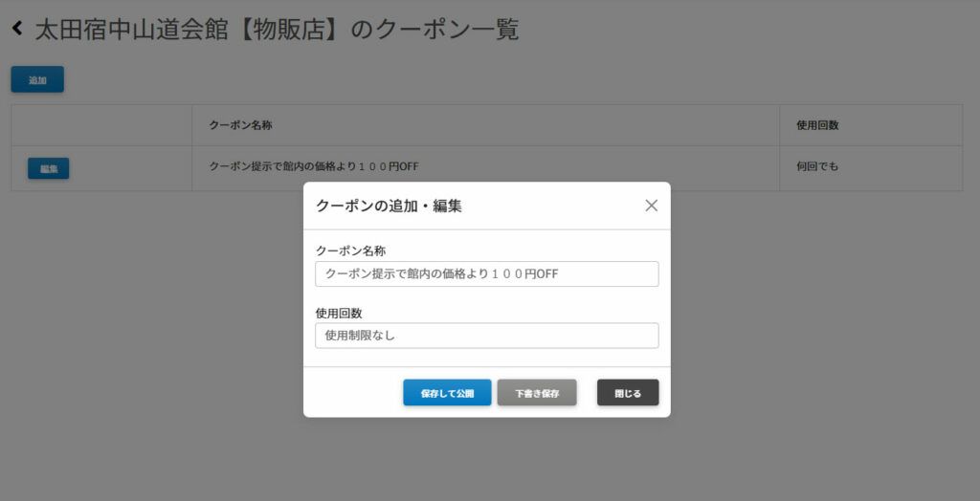Click the blue 保存して公開 button
980x501 pixels.
(447, 393)
